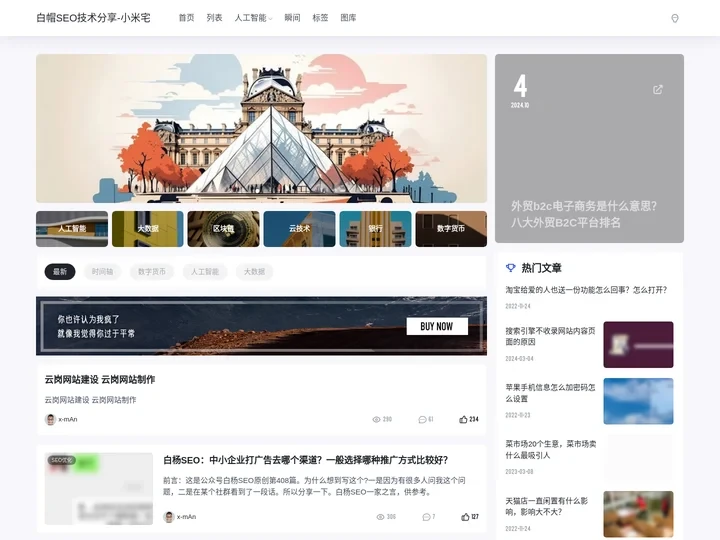This screenshot has height=540, width=720.
Task: Click SEO优化 tag on 白杨SEO post cover
Action: click(62, 460)
